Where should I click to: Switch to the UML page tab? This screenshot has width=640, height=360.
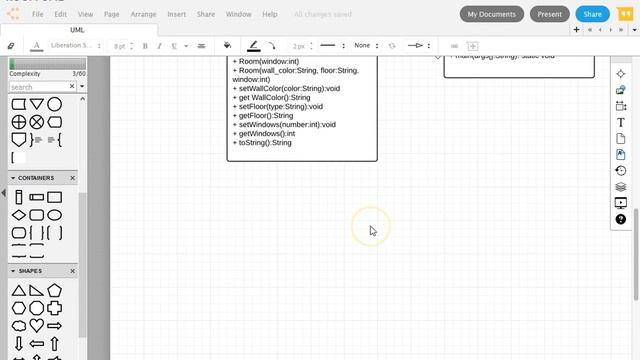pos(77,30)
